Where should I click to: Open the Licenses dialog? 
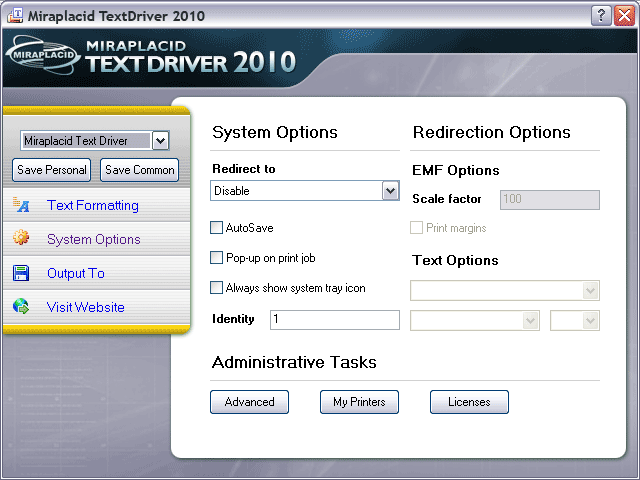coord(469,402)
